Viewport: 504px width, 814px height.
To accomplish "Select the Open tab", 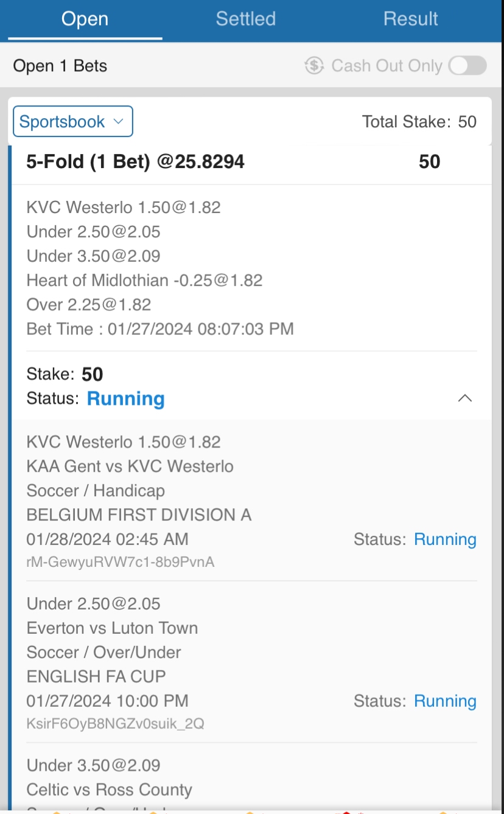I will coord(85,19).
